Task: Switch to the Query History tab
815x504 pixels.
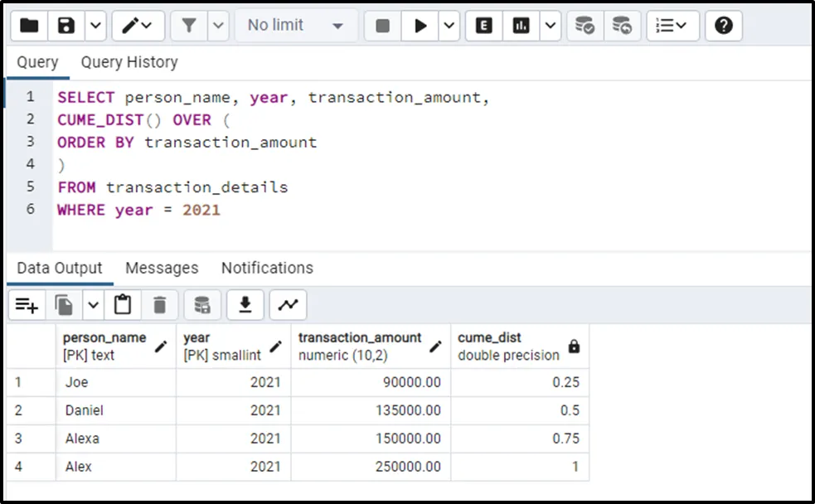Action: [129, 62]
